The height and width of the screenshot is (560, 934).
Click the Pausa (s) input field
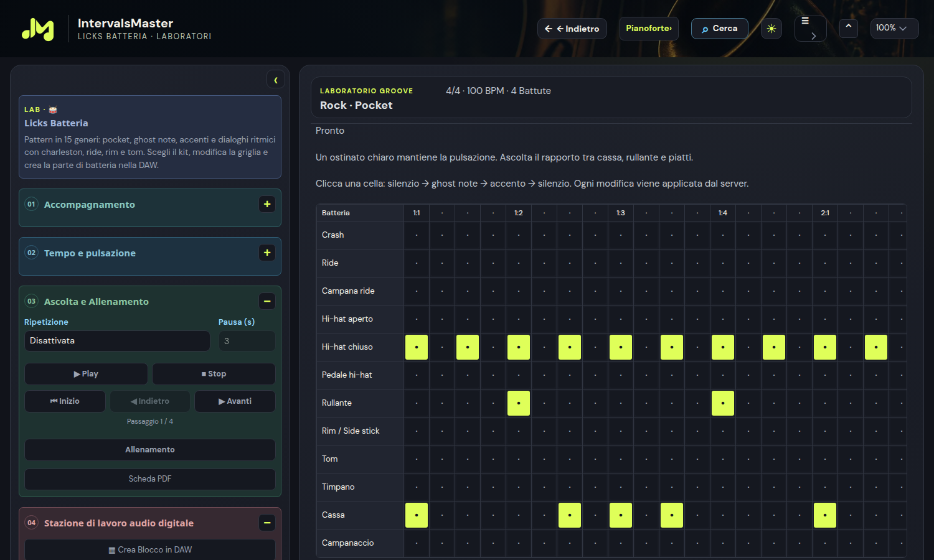[x=247, y=341]
